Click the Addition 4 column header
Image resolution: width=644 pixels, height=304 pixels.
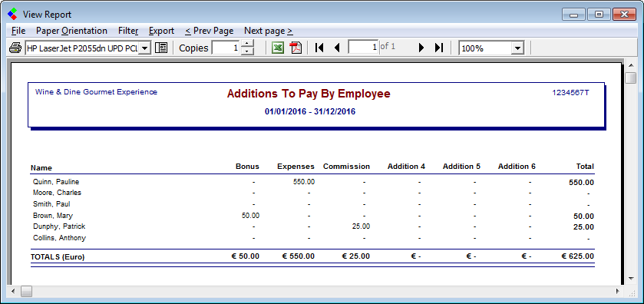(x=406, y=167)
